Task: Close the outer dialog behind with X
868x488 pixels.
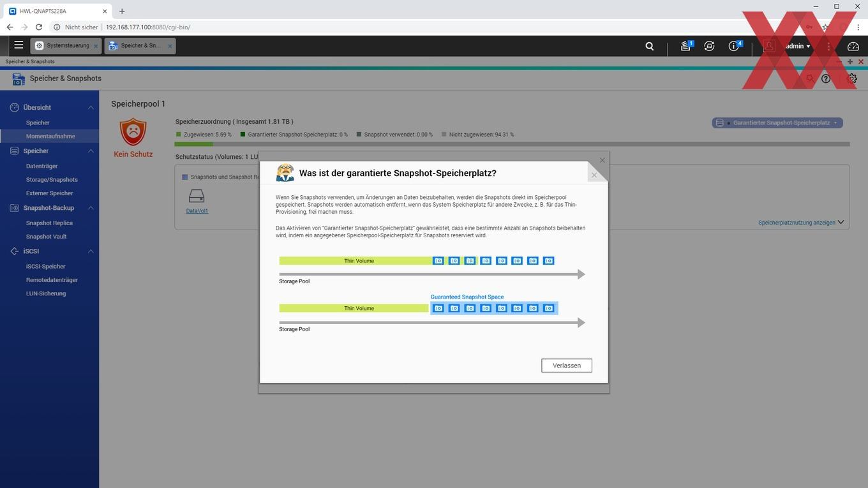Action: click(x=602, y=160)
